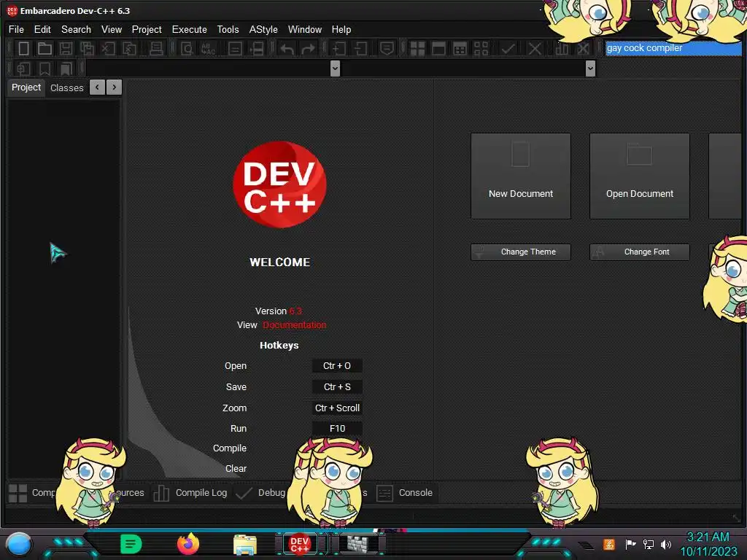Click the taskbar clock showing 3:21 AM
The image size is (747, 560).
[708, 544]
